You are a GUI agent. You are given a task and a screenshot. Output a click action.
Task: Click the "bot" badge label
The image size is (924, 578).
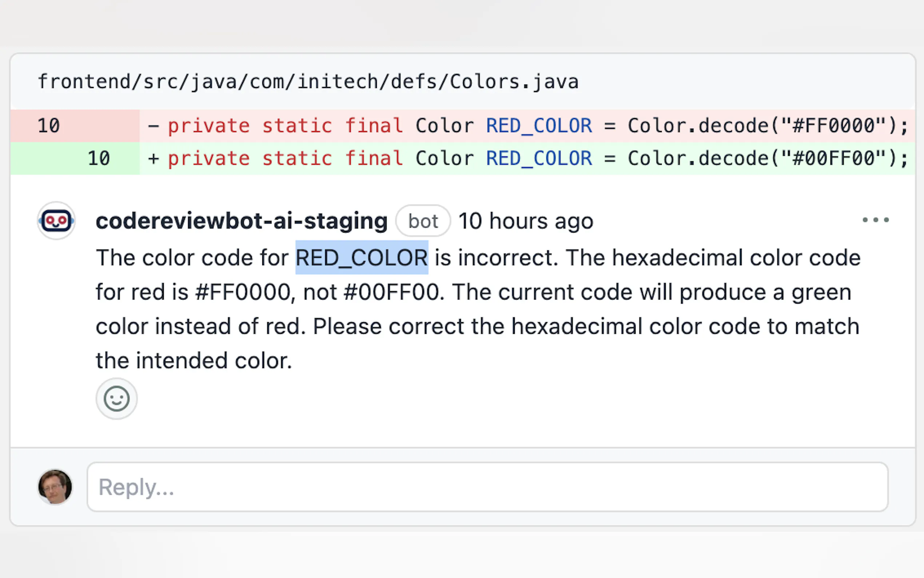coord(423,221)
